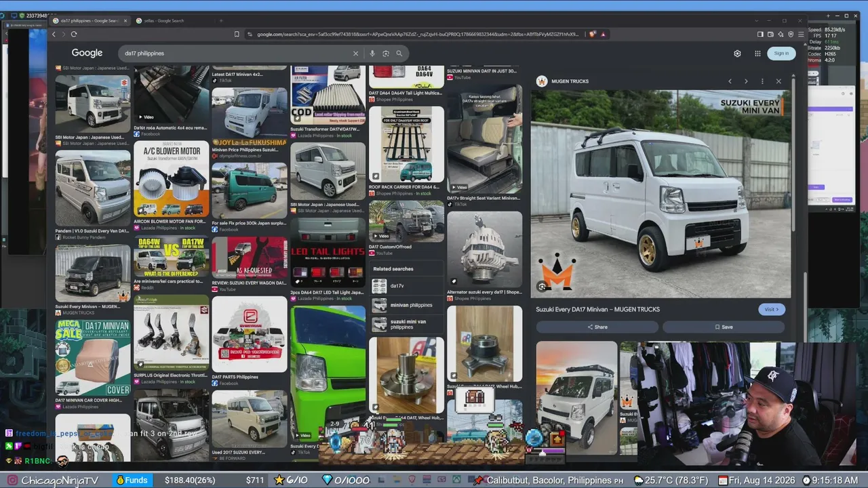
Task: Open the teal van Facebook listing
Action: (x=249, y=190)
